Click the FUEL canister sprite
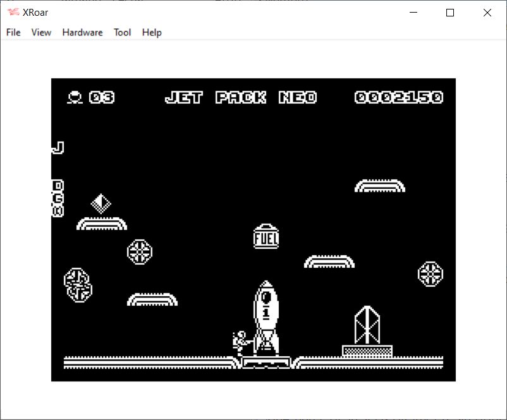Image resolution: width=507 pixels, height=420 pixels. pos(266,237)
